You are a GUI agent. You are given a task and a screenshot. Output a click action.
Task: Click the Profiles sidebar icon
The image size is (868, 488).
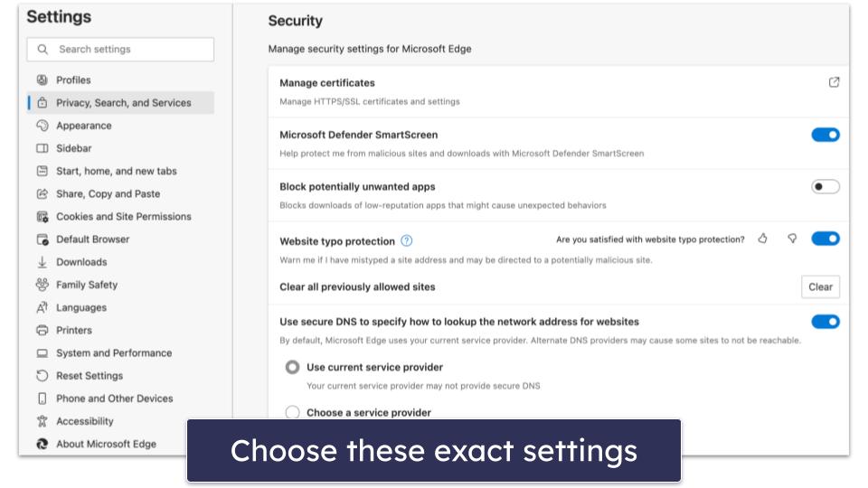(x=42, y=80)
